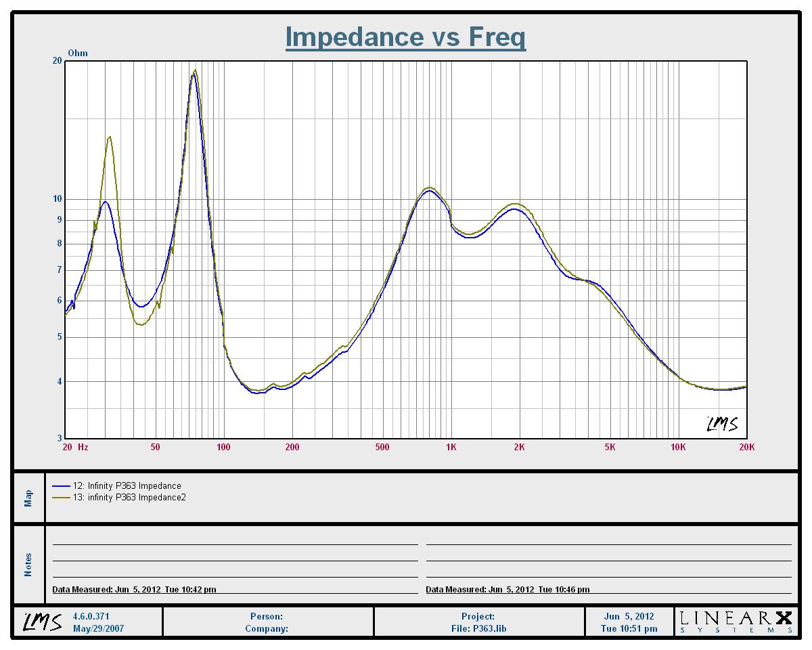The image size is (812, 650).
Task: Click the version number 4.6.0.371
Action: [91, 617]
